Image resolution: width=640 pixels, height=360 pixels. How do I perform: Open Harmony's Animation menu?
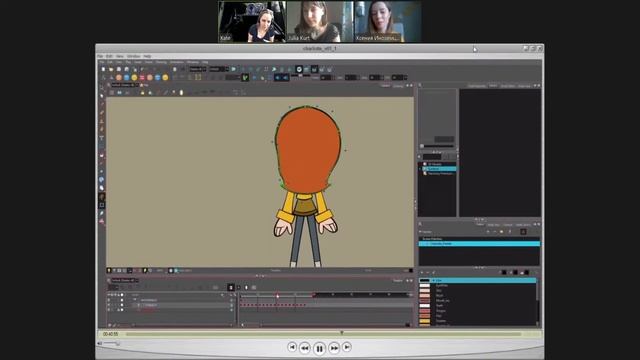(177, 62)
